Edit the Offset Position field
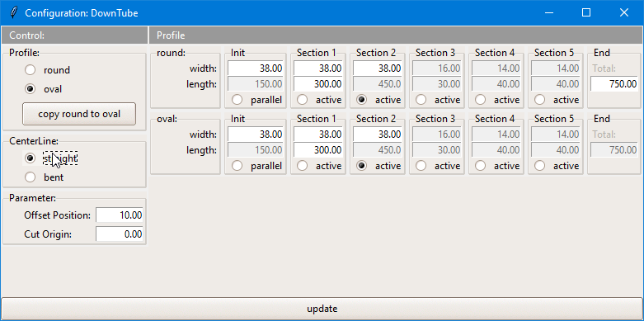Image resolution: width=644 pixels, height=321 pixels. click(x=120, y=215)
